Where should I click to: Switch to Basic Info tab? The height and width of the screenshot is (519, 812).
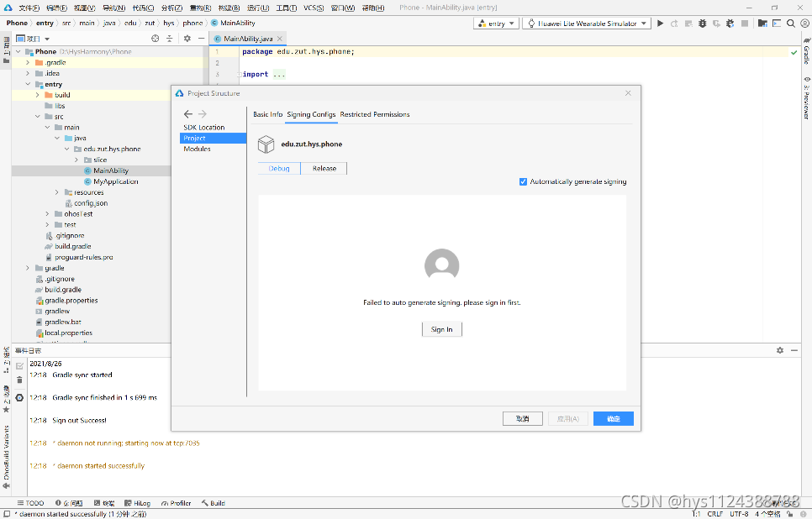click(x=268, y=114)
